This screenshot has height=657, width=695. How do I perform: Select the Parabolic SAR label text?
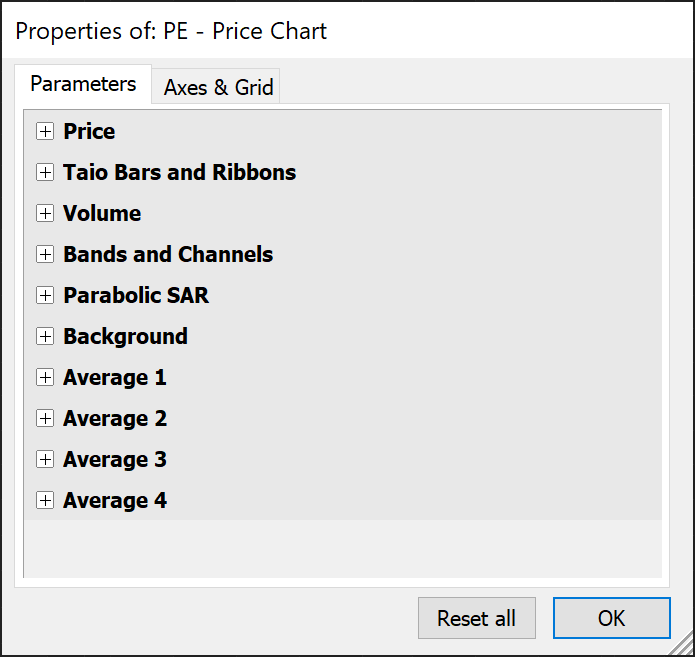click(136, 295)
